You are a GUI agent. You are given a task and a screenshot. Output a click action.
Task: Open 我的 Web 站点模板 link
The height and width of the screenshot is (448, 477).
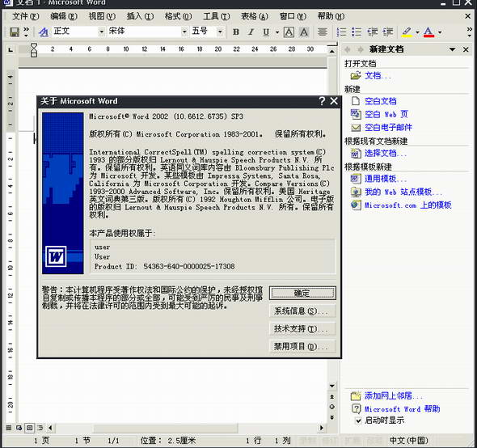[x=403, y=192]
